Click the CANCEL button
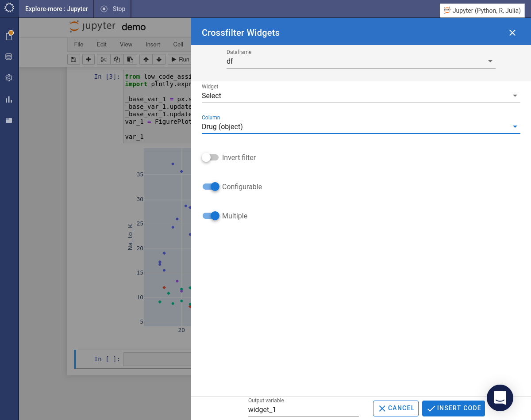The height and width of the screenshot is (420, 531). click(x=396, y=409)
